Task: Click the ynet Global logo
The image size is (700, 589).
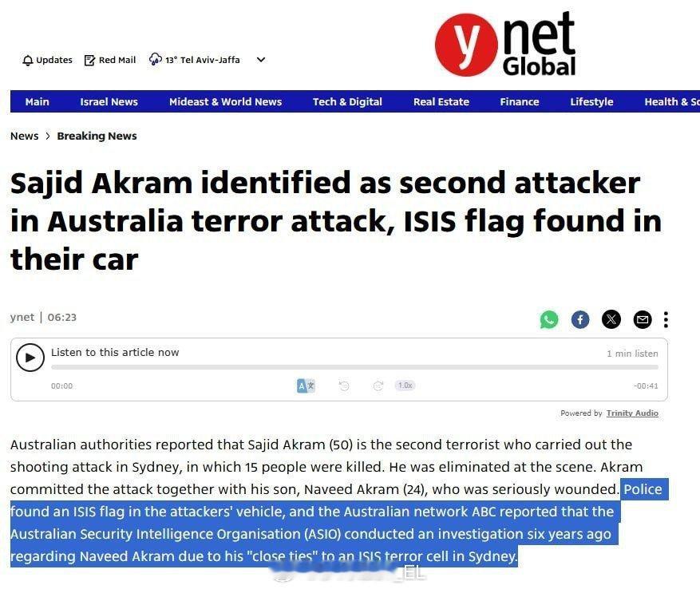Action: coord(505,45)
